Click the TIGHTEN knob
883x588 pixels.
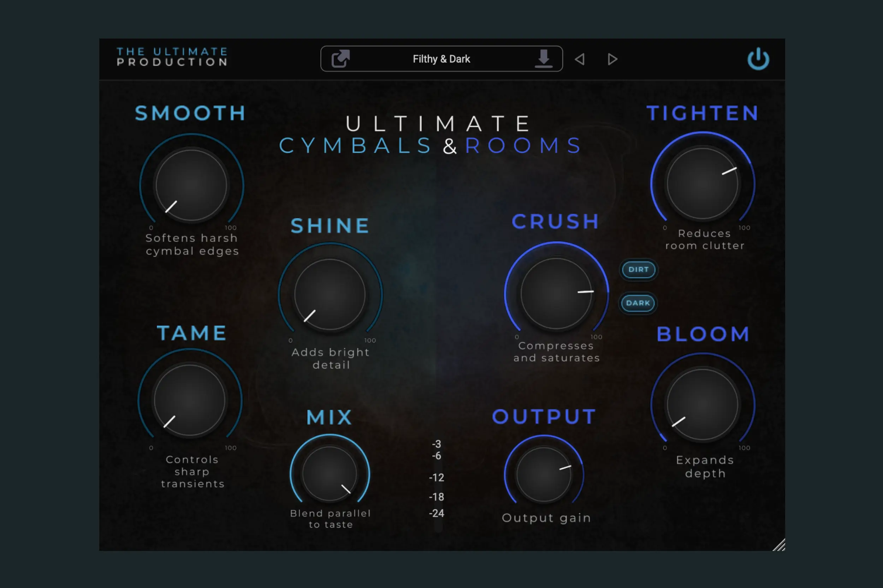[703, 184]
